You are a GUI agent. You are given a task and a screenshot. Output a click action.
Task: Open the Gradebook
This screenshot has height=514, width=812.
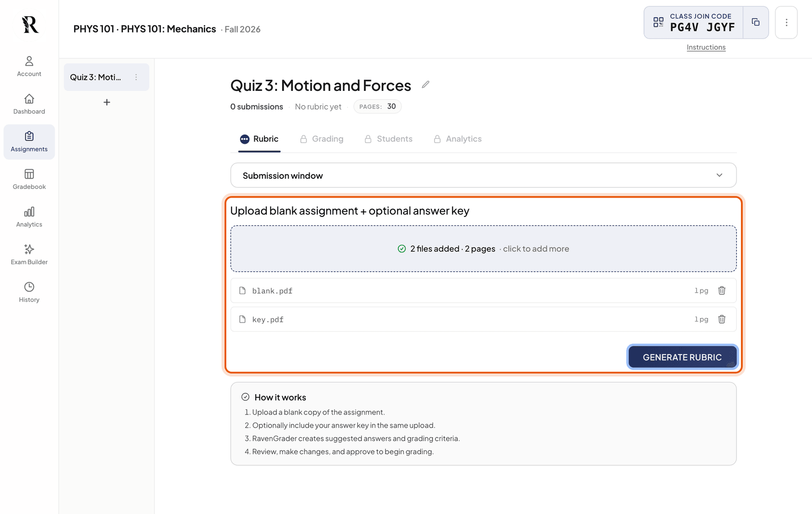pyautogui.click(x=29, y=179)
